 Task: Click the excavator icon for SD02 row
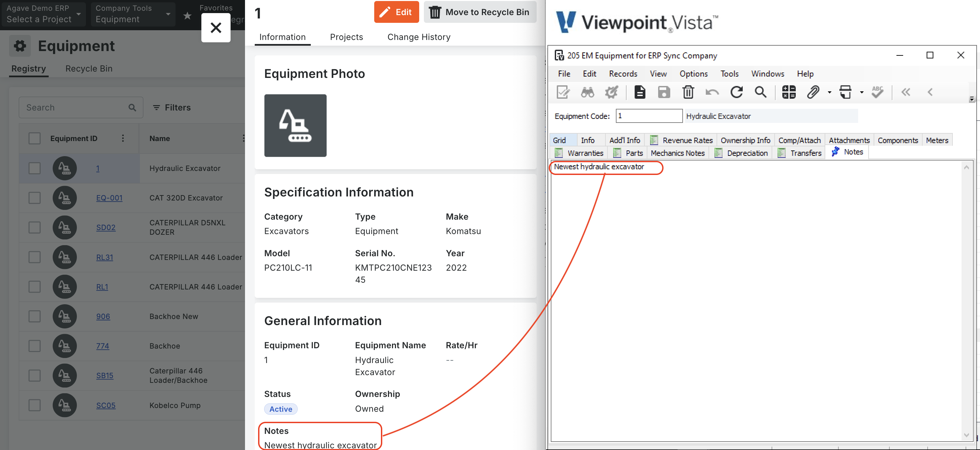[65, 228]
